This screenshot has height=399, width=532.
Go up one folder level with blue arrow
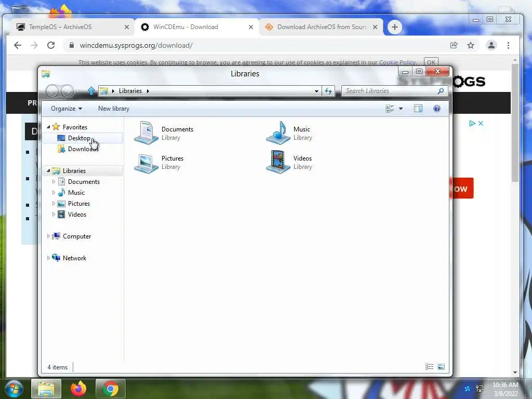point(91,90)
